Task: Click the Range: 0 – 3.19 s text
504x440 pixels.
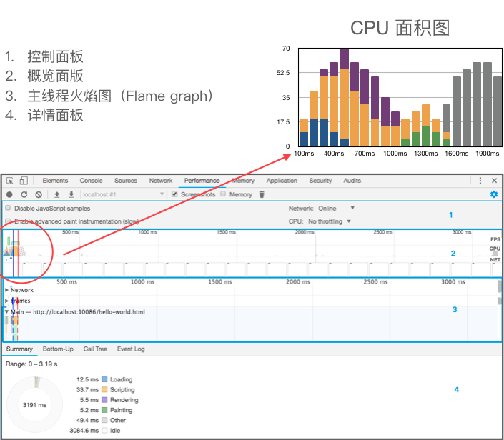Action: (31, 364)
